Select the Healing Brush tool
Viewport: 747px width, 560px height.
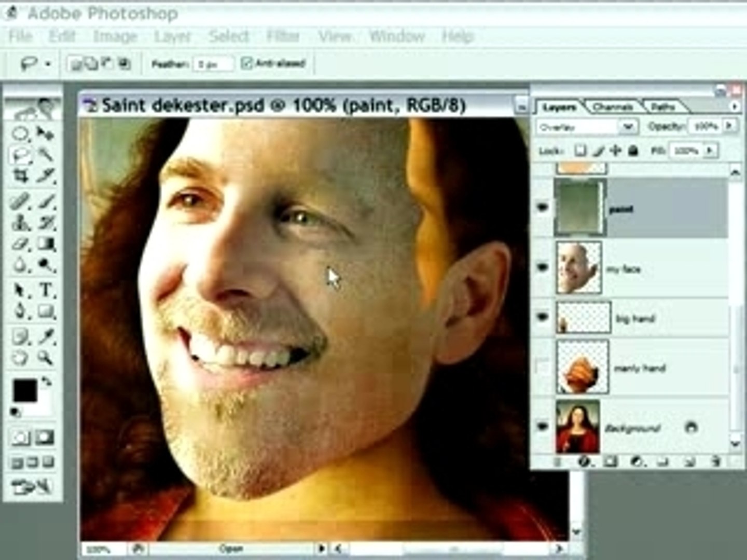click(x=21, y=201)
